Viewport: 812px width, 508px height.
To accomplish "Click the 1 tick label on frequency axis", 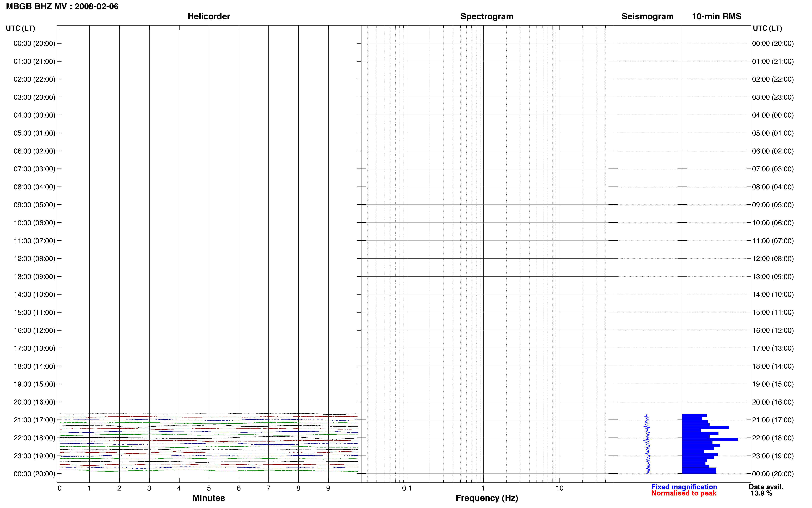I will tap(483, 488).
